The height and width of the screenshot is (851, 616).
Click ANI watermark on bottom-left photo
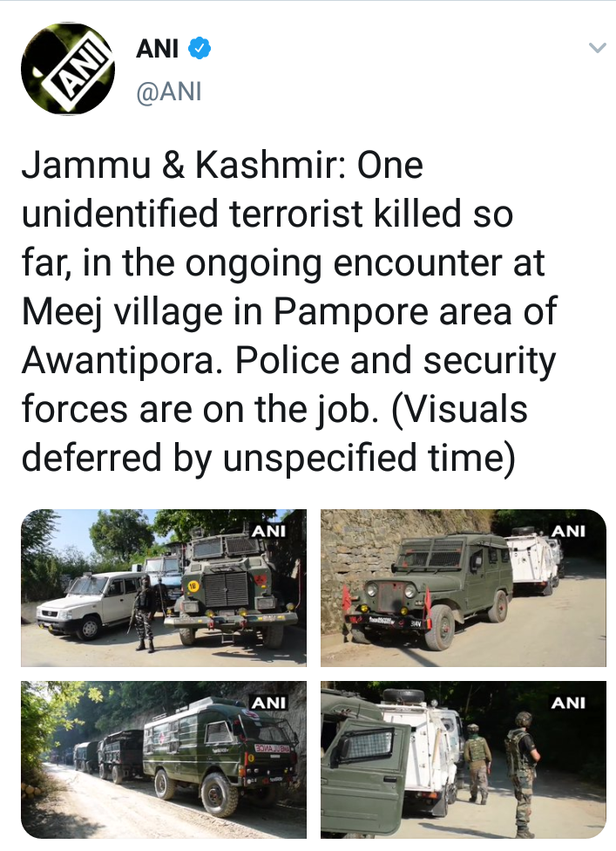click(269, 703)
